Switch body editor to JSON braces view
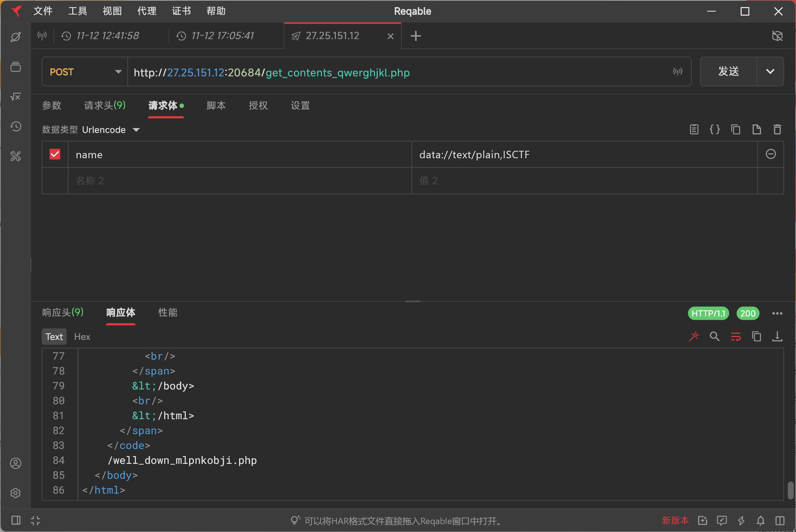This screenshot has height=532, width=796. click(714, 130)
